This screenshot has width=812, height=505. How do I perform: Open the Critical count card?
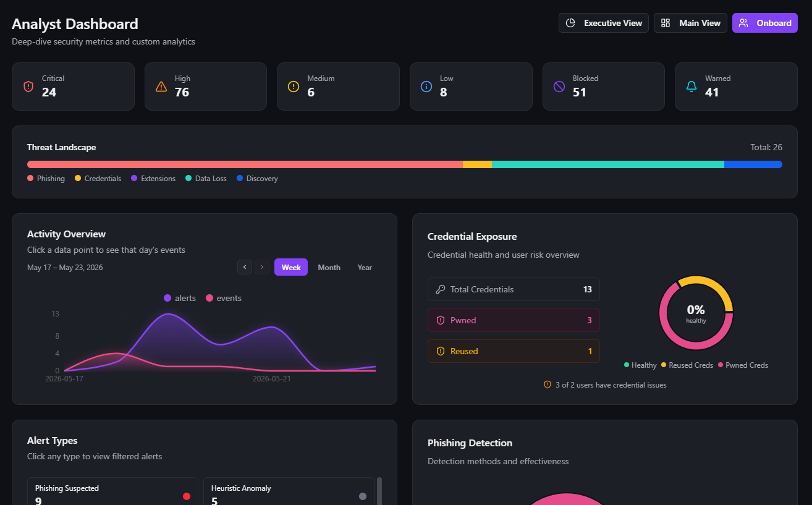73,87
